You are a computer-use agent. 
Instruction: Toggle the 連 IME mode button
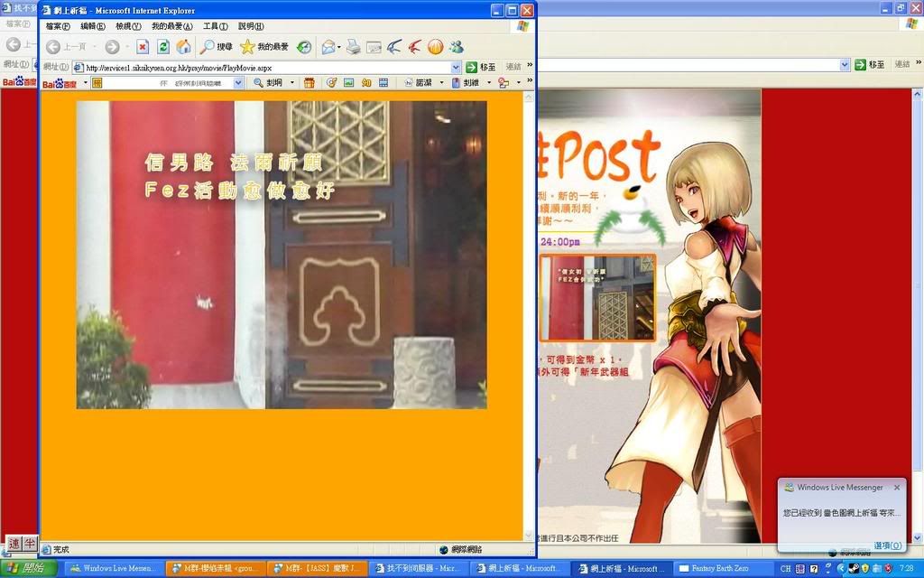click(14, 543)
